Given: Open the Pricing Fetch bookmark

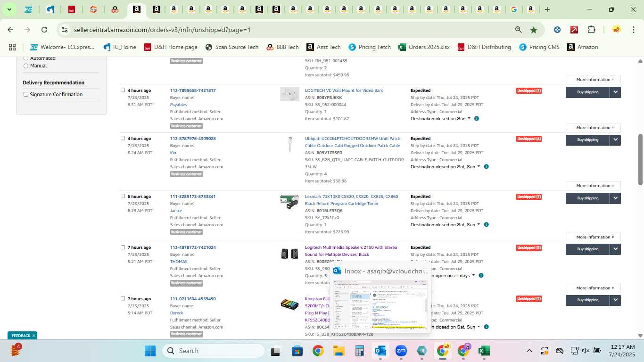Looking at the screenshot, I should [370, 47].
